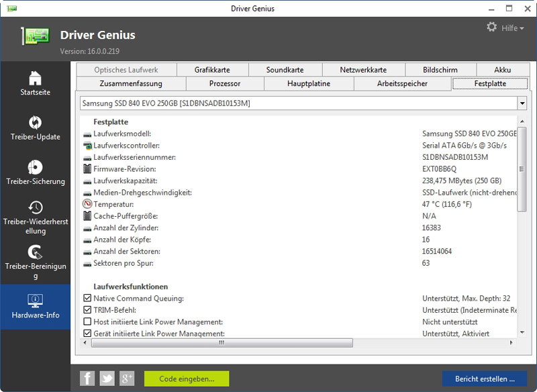
Task: Enable Host initiierte Link Power Management
Action: [x=87, y=322]
